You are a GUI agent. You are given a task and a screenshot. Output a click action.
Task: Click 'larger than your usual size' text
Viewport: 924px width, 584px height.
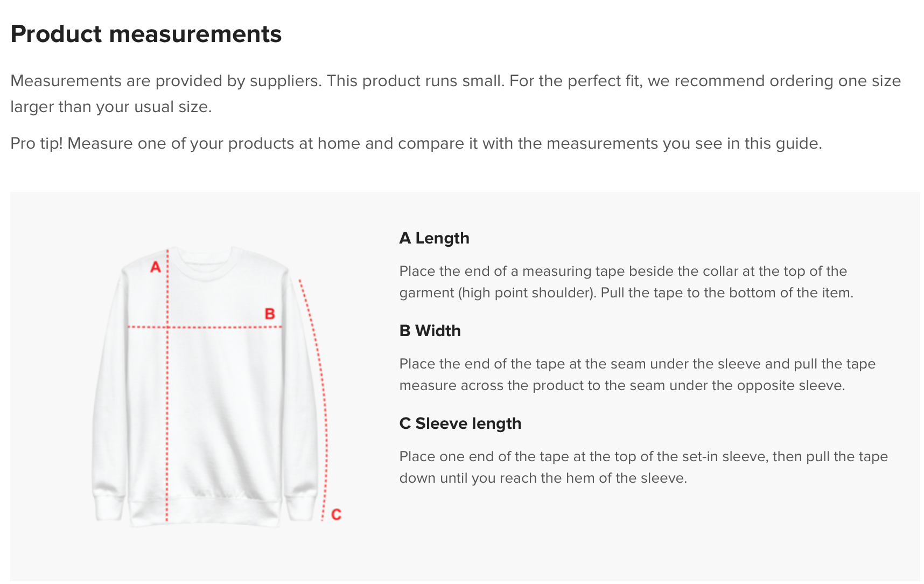(110, 107)
